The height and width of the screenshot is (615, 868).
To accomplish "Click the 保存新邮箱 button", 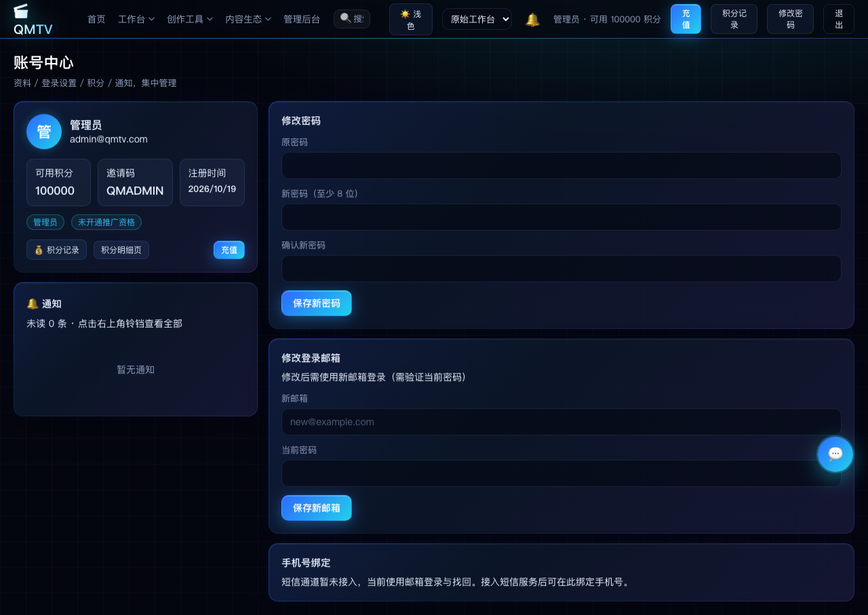I will click(317, 508).
